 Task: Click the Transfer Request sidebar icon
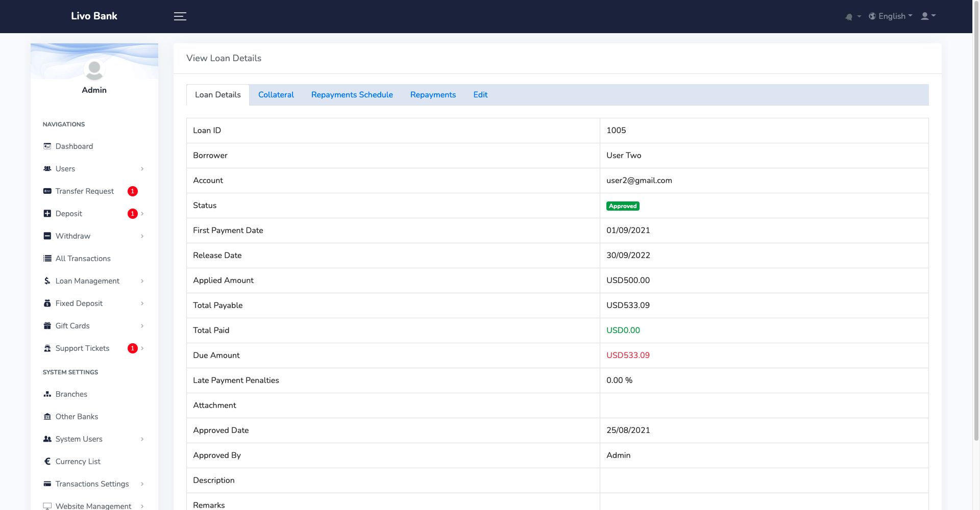pos(47,191)
